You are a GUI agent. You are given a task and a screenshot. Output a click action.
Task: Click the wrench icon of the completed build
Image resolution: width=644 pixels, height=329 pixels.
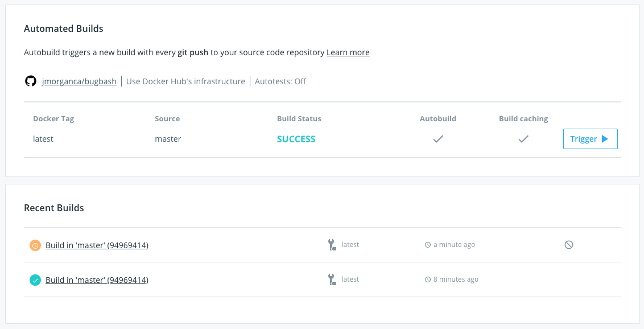click(x=332, y=279)
